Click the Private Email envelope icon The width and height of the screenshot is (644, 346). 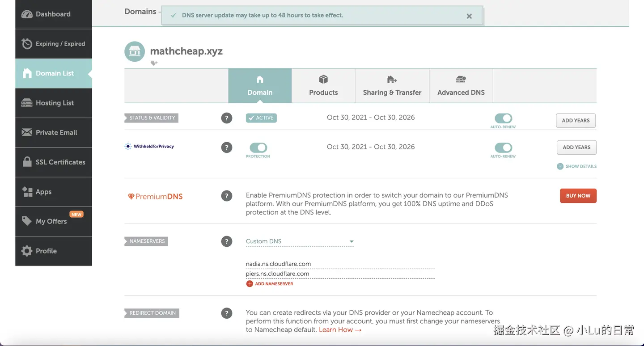(27, 132)
